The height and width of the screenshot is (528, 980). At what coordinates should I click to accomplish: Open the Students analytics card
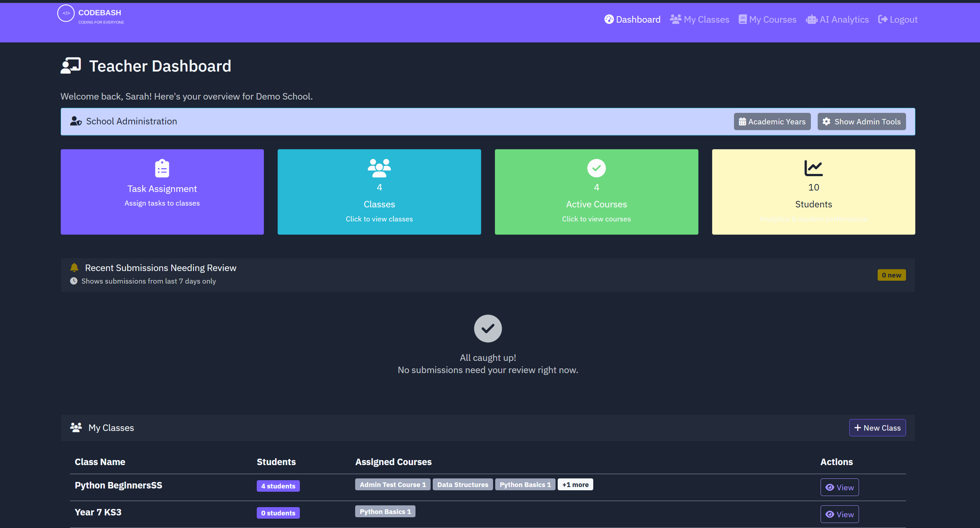(813, 192)
